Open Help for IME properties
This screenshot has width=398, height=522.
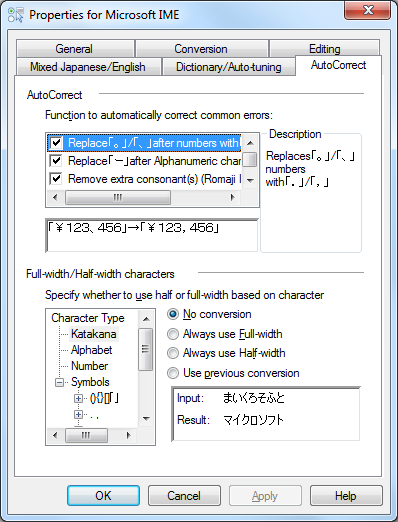346,496
